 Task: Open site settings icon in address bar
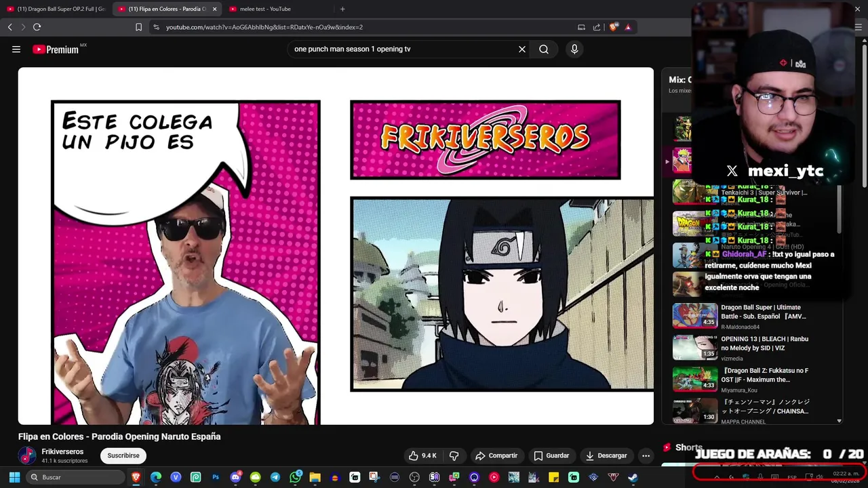click(156, 27)
